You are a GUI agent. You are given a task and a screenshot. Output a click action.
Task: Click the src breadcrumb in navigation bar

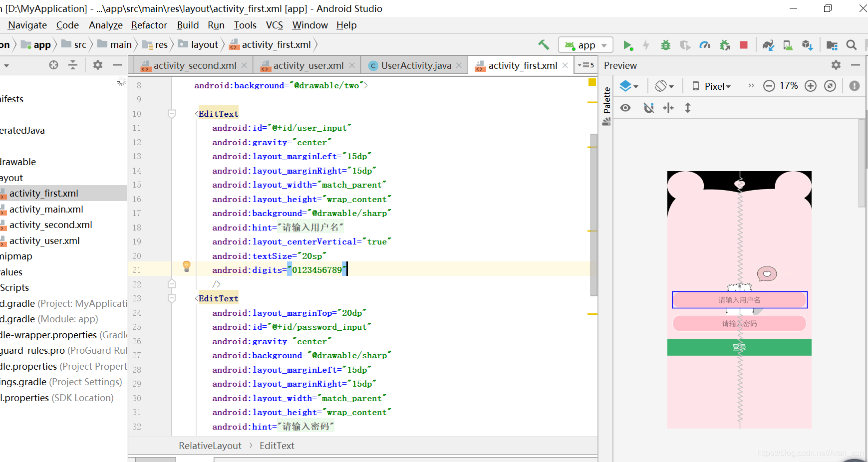point(74,44)
